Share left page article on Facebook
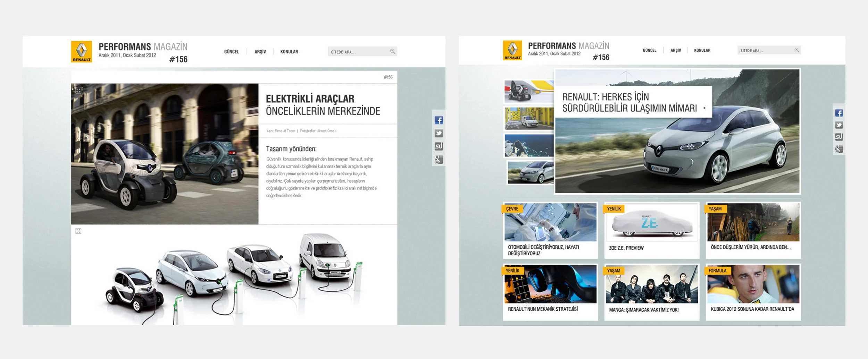 point(439,120)
